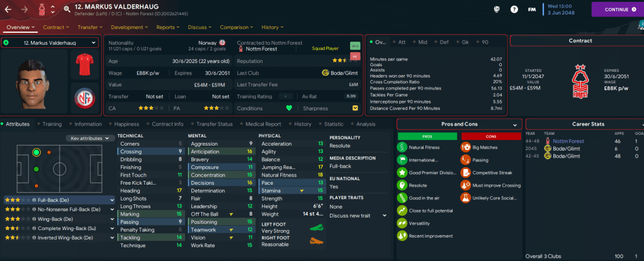The width and height of the screenshot is (644, 261).
Task: Click the green heart Conditions icon
Action: pyautogui.click(x=289, y=107)
